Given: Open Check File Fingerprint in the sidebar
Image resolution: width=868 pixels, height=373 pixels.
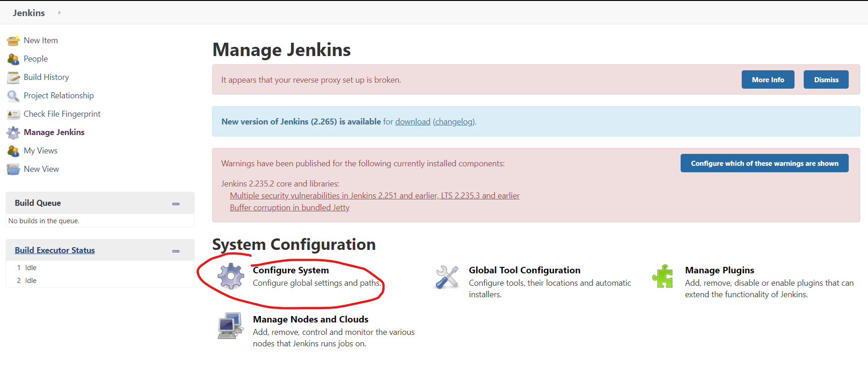Looking at the screenshot, I should [x=62, y=114].
